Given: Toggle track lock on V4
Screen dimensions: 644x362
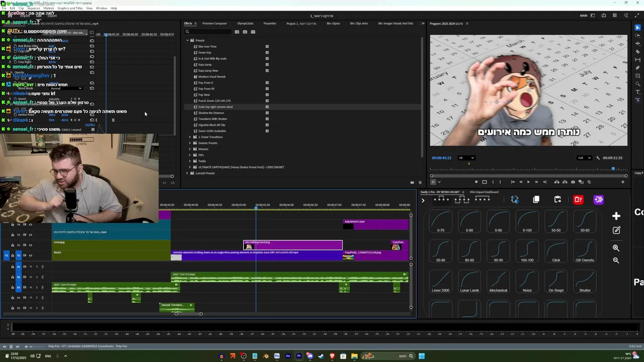Looking at the screenshot, I should (13, 225).
